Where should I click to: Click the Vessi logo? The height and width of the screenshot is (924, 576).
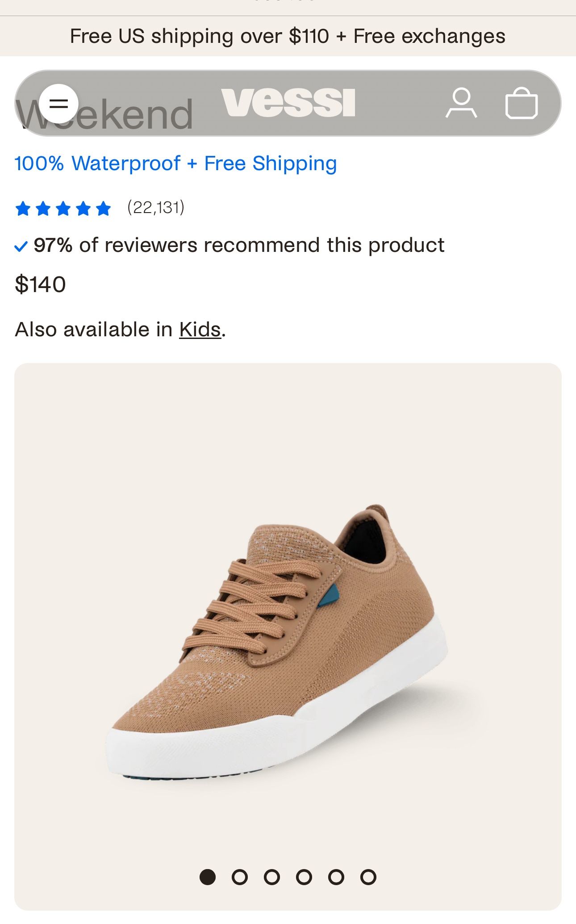coord(288,103)
